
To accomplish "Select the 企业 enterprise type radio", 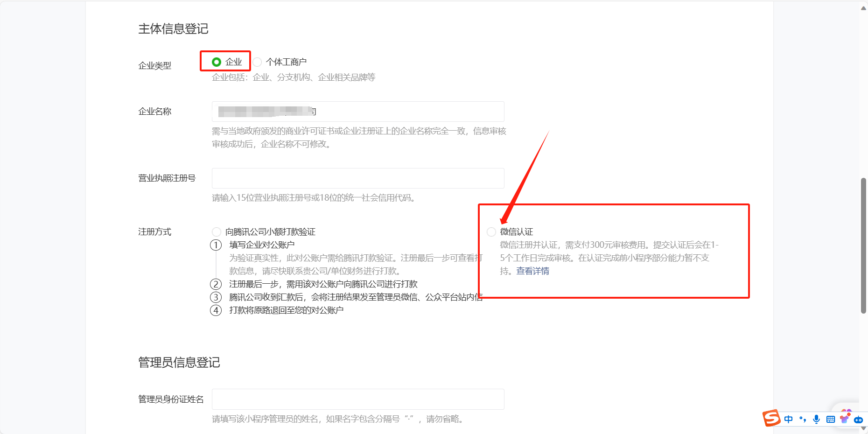I will coord(216,62).
